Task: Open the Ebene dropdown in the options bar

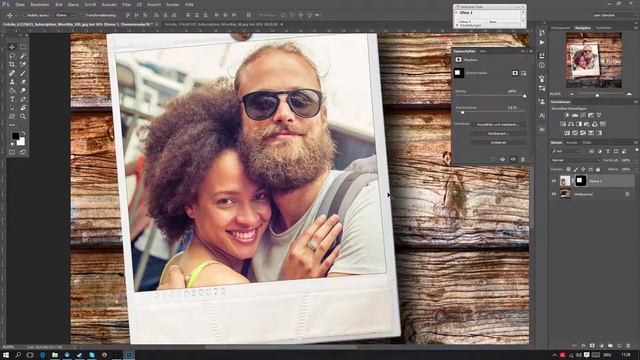Action: point(65,15)
